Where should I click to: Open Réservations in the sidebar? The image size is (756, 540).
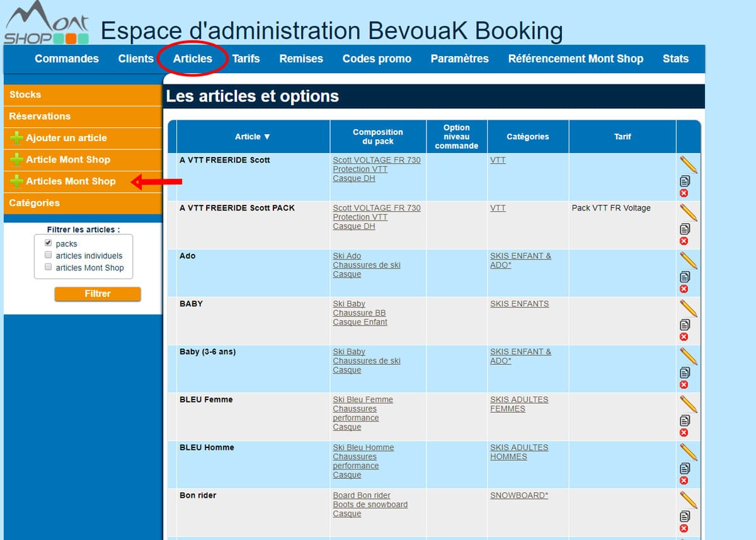(83, 117)
